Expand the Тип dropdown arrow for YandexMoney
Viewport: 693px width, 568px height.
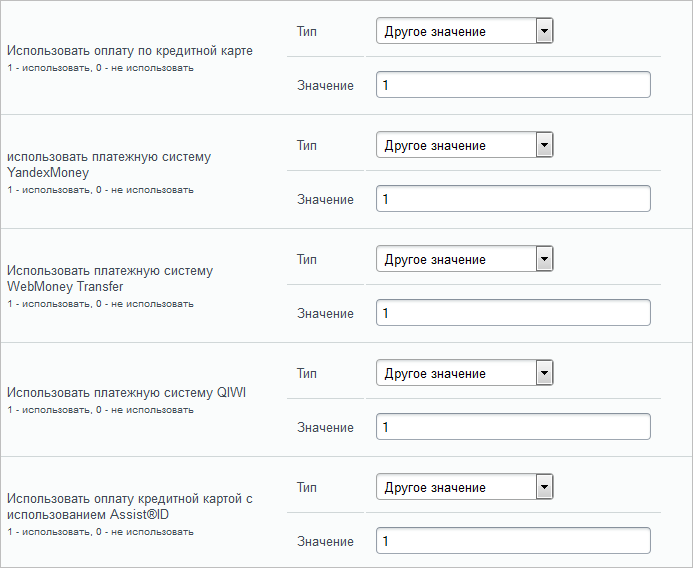pos(544,145)
